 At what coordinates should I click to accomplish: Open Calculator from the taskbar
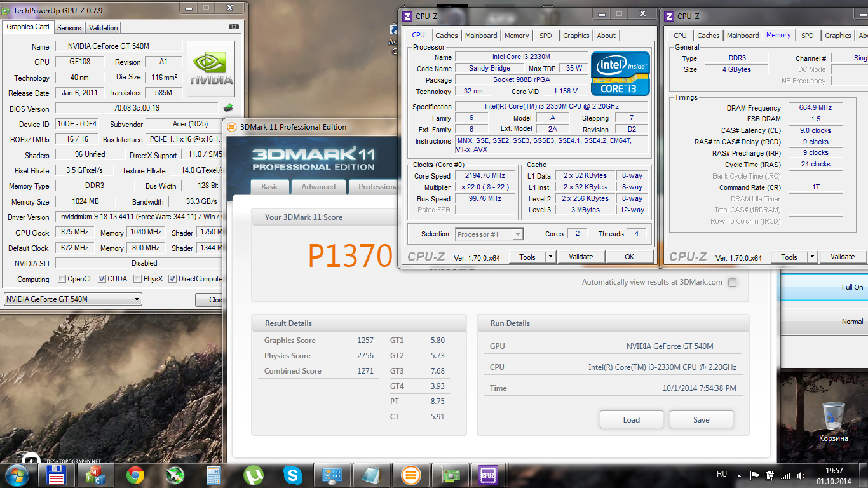(x=214, y=475)
